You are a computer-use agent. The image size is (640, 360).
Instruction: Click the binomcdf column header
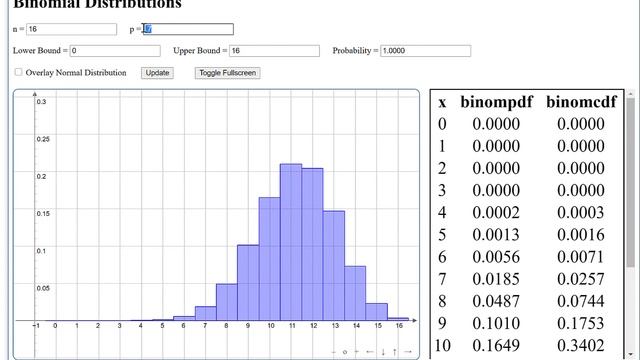coord(581,102)
